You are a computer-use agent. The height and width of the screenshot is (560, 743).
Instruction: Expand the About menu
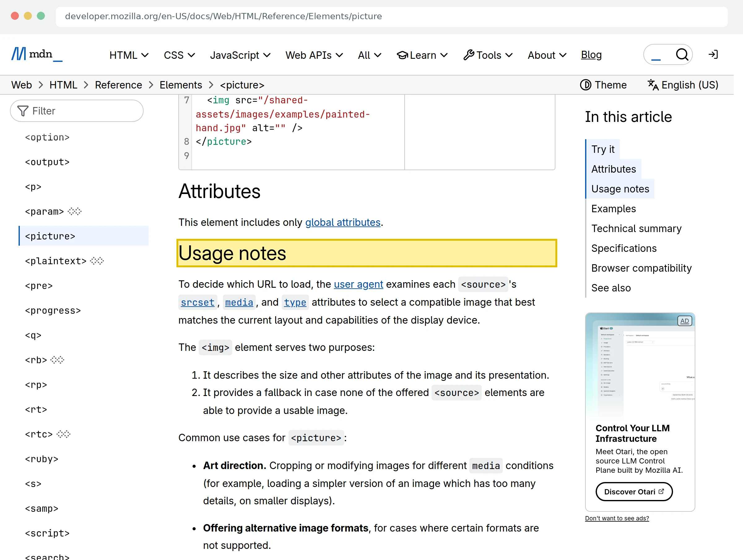547,55
